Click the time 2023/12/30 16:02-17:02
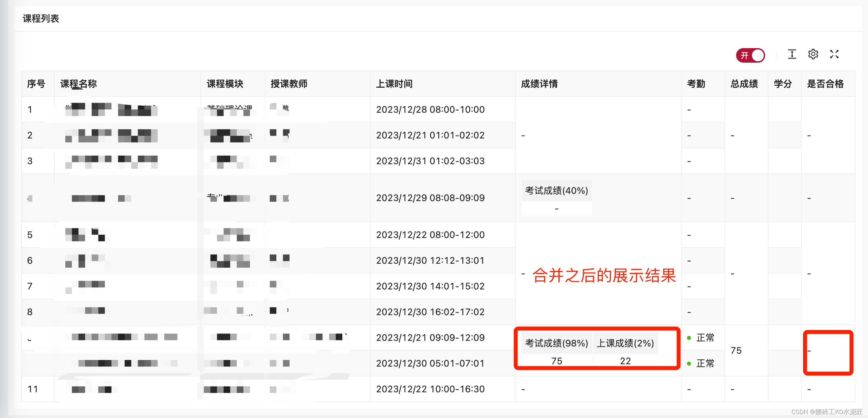 click(x=430, y=312)
